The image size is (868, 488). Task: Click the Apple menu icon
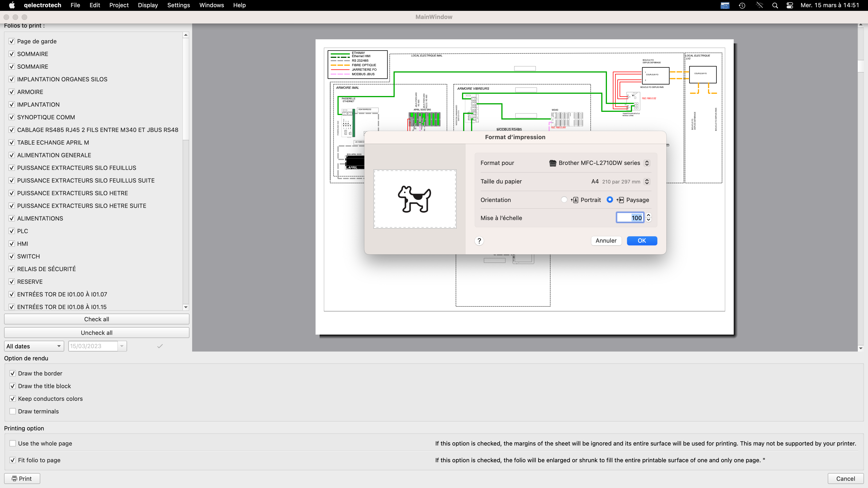point(12,5)
